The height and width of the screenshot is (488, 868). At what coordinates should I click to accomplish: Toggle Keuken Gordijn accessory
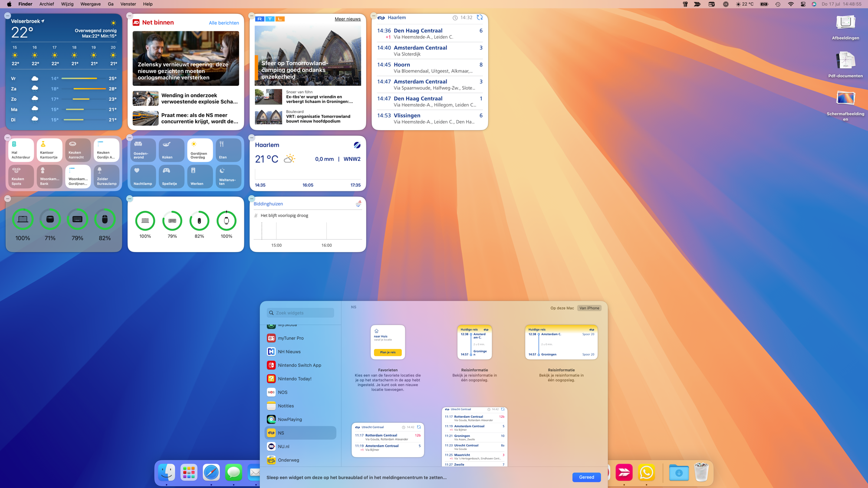106,150
